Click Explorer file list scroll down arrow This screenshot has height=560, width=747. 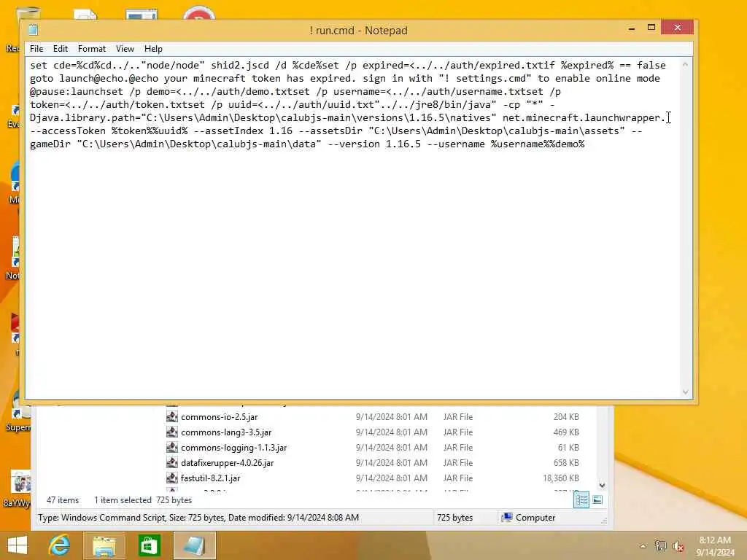point(602,485)
